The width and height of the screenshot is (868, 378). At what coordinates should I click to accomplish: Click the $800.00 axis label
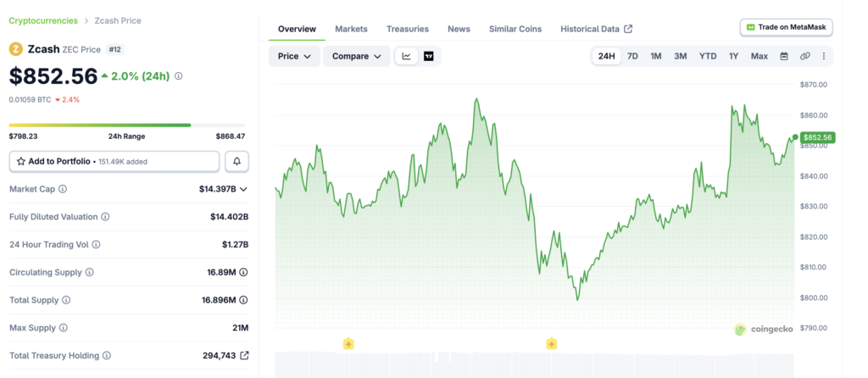[x=813, y=297]
